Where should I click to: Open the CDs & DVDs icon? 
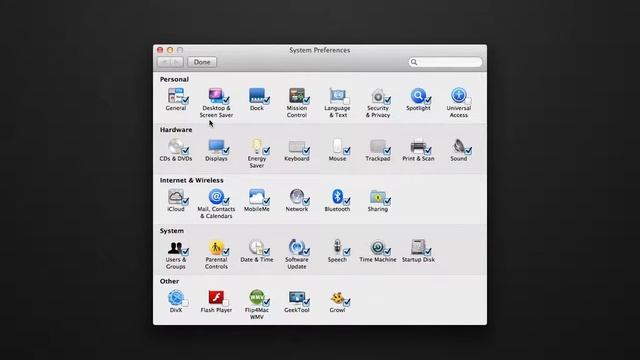[x=176, y=146]
